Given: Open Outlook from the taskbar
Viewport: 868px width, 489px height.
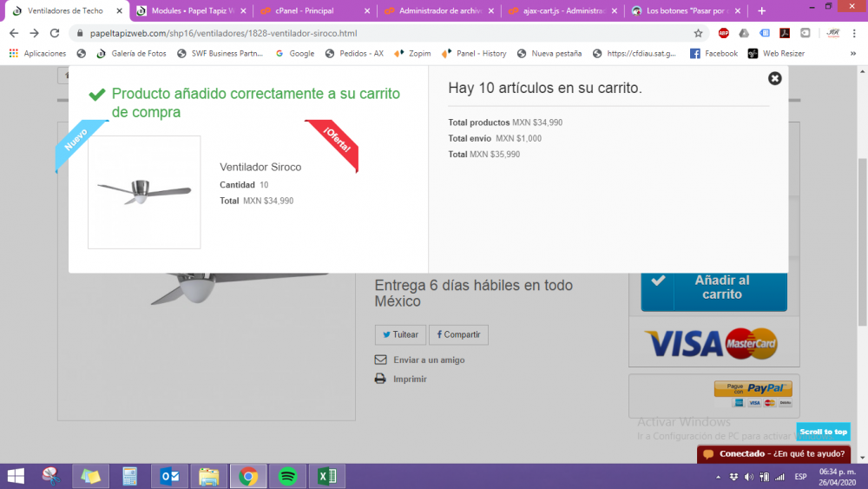Looking at the screenshot, I should point(169,476).
